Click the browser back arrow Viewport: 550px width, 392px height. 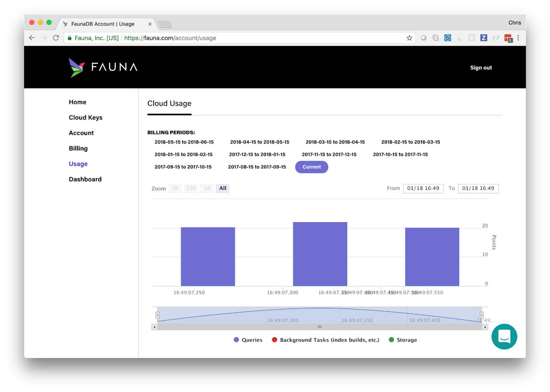[32, 38]
